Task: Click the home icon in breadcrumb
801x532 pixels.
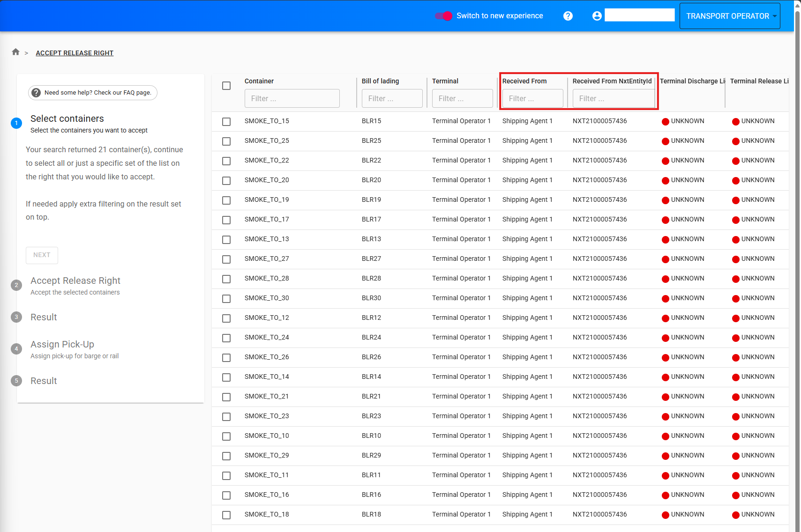Action: click(15, 52)
